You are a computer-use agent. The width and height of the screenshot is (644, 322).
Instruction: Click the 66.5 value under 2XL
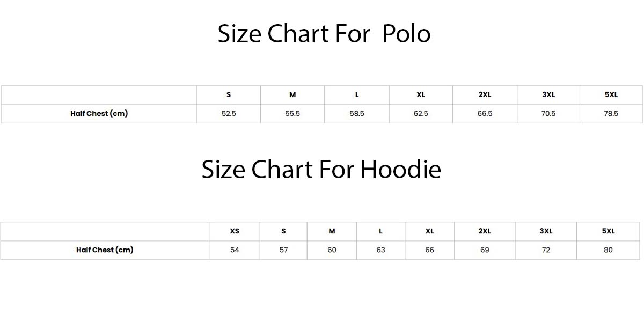[485, 114]
